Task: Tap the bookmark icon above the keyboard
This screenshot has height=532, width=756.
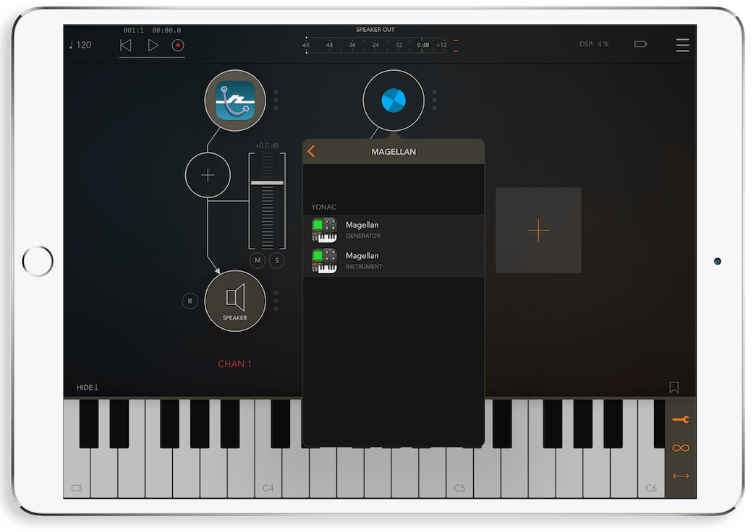Action: pyautogui.click(x=674, y=387)
